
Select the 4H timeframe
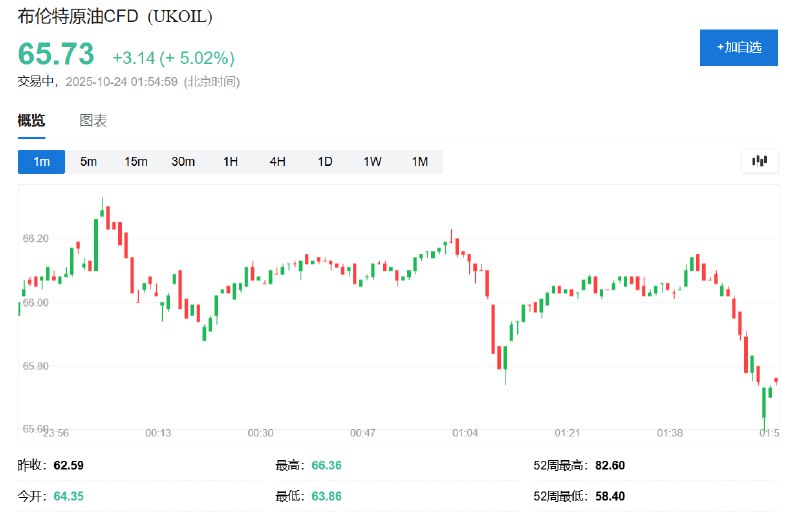click(x=278, y=162)
